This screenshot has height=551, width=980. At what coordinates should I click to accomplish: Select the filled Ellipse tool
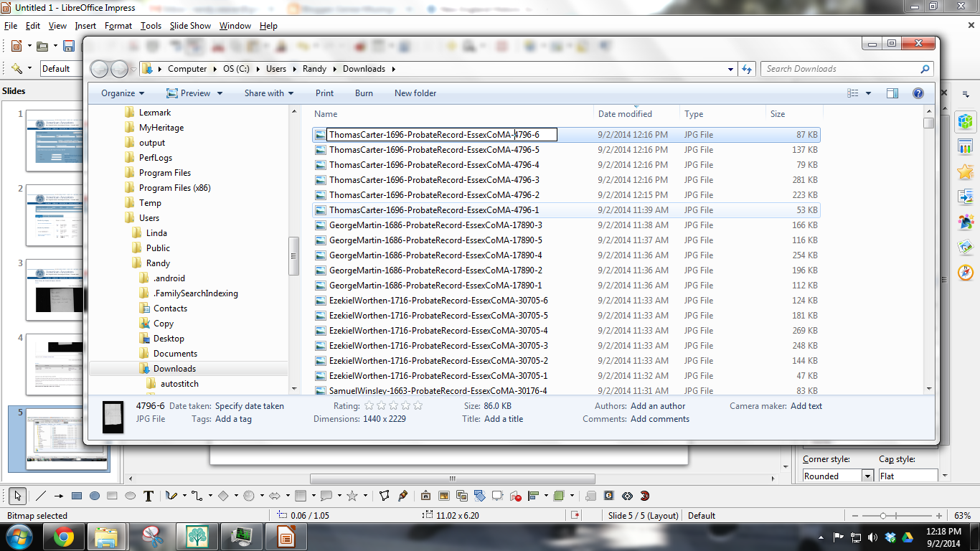pos(95,495)
